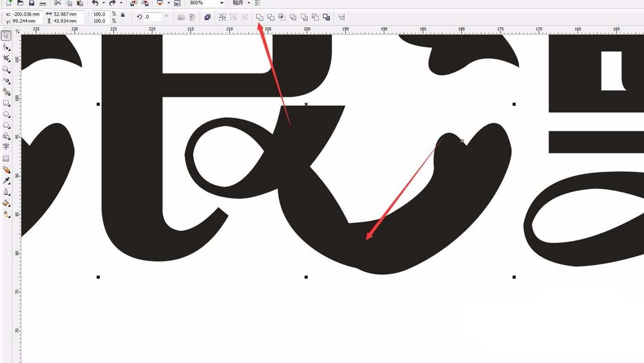Click the top-middle selection handle
Screen dimensions: 644x363
[x=306, y=104]
